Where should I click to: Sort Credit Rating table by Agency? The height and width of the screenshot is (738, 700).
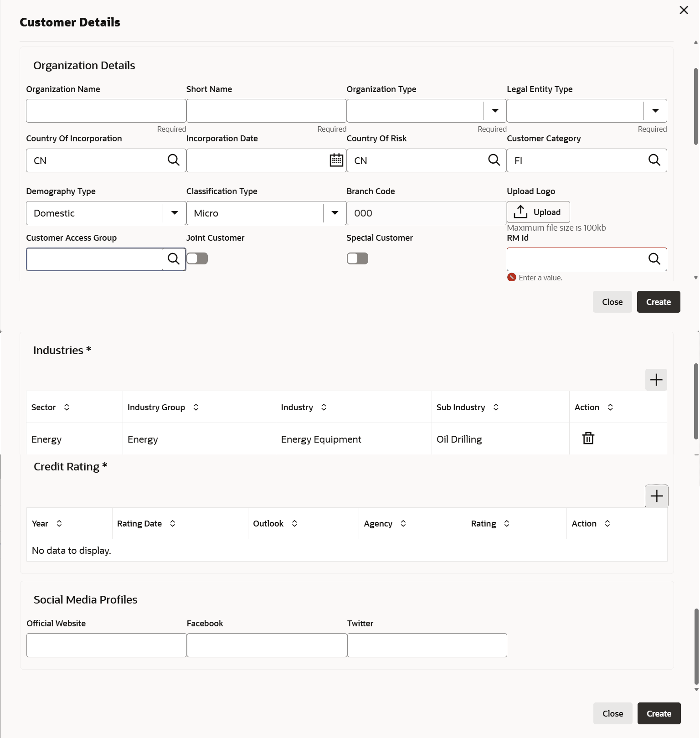click(x=403, y=523)
